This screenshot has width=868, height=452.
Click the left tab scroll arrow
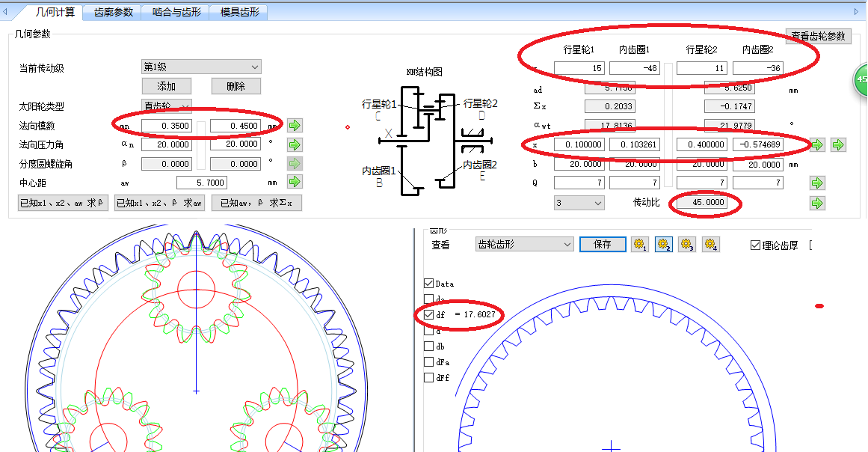pos(5,11)
